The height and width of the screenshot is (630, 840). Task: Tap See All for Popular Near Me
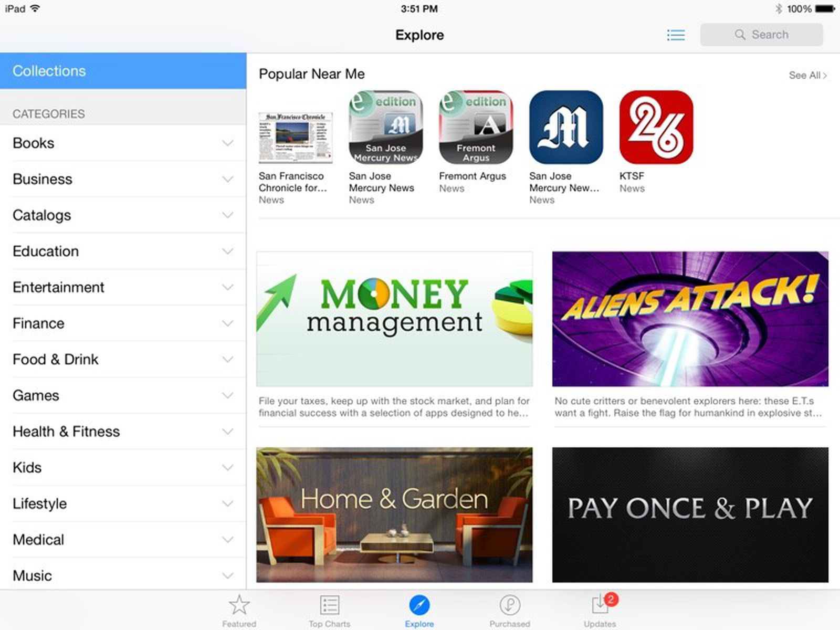[x=807, y=75]
